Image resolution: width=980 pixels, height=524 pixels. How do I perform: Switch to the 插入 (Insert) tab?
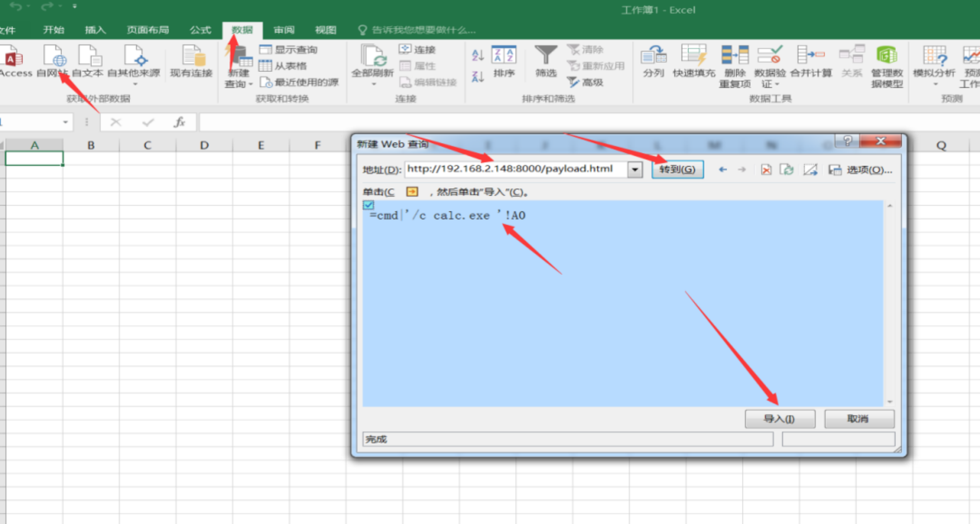coord(95,30)
